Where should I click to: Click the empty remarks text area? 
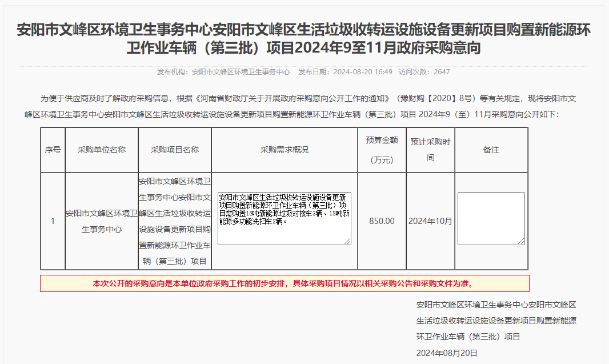coord(491,218)
